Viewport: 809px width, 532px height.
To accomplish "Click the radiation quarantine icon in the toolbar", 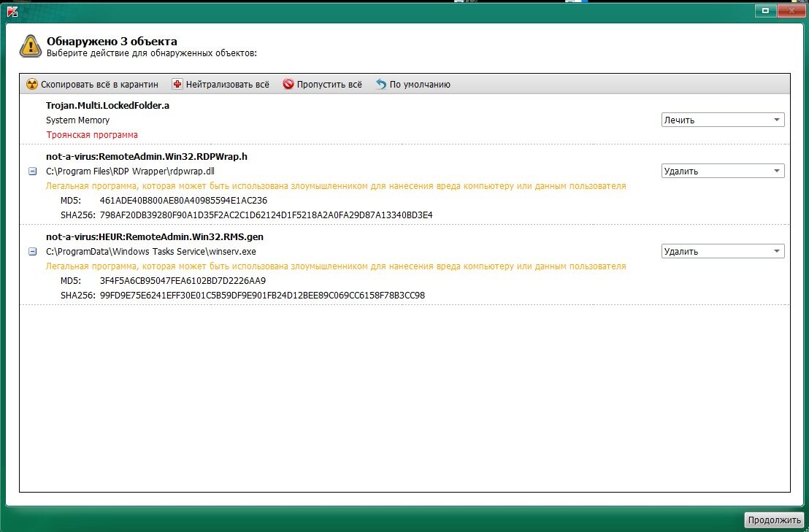I will pos(32,84).
